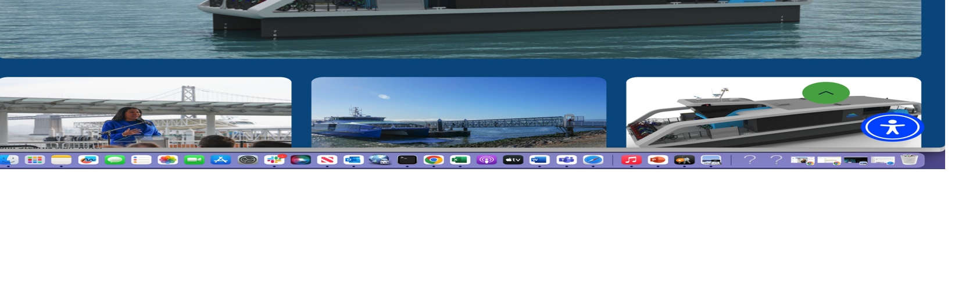Open Launchpad in the Dock
The image size is (980, 293).
(x=35, y=160)
